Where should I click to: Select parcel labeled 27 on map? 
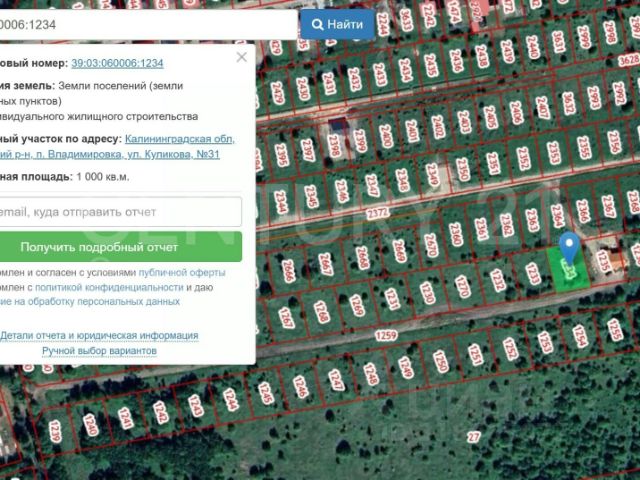pyautogui.click(x=473, y=437)
